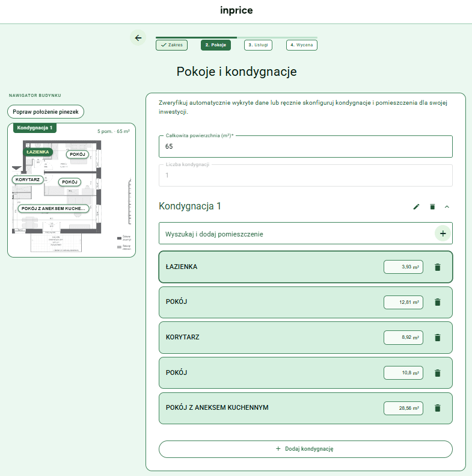Focus the Całkowita powierzchnia input field
The height and width of the screenshot is (476, 472).
pos(305,146)
